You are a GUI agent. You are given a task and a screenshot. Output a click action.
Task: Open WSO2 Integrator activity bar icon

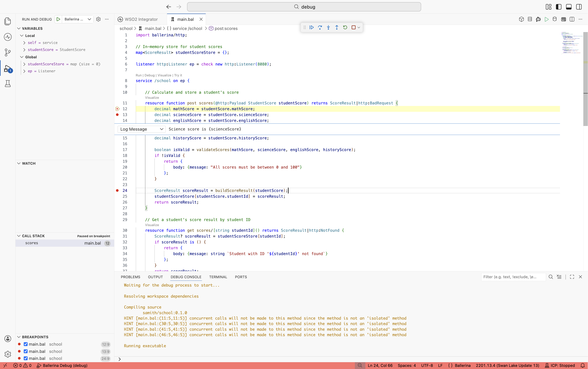point(8,37)
